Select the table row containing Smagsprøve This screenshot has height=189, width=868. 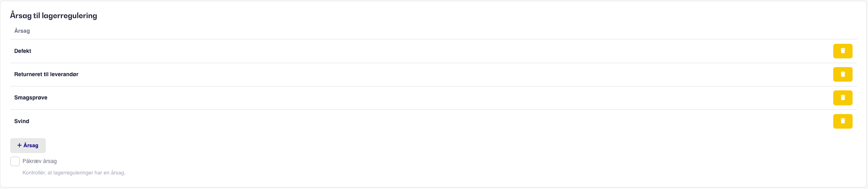[x=433, y=98]
